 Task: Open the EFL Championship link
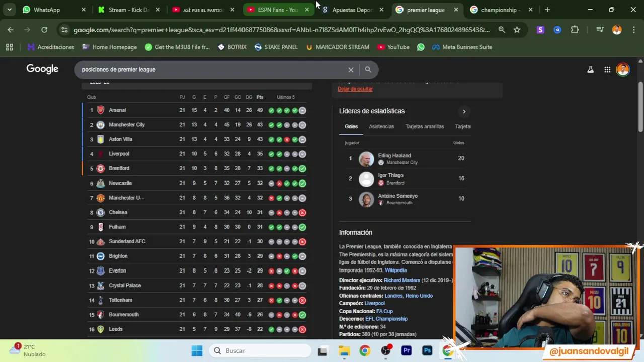(386, 319)
